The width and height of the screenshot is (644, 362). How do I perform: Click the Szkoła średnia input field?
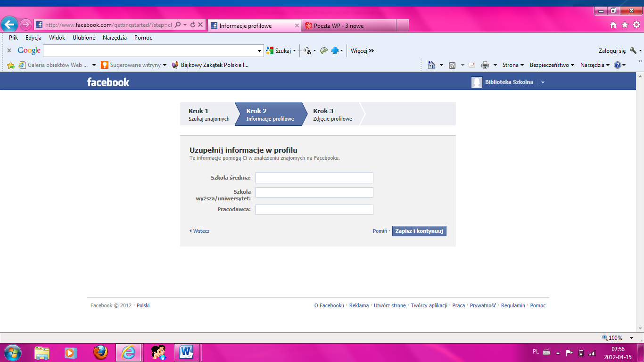(314, 178)
